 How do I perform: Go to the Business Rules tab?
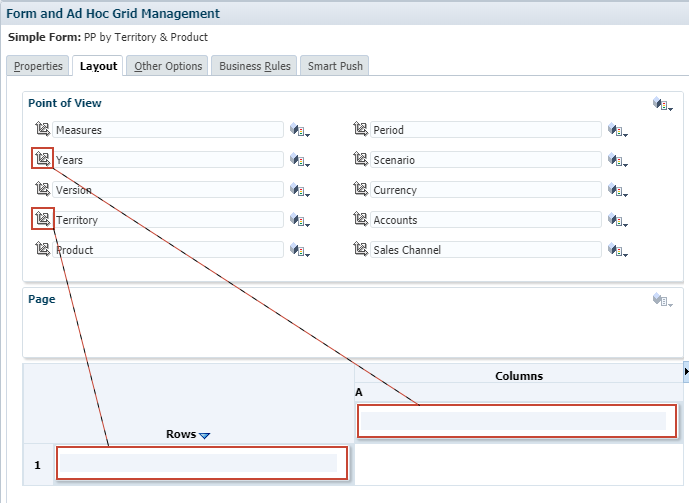point(255,66)
